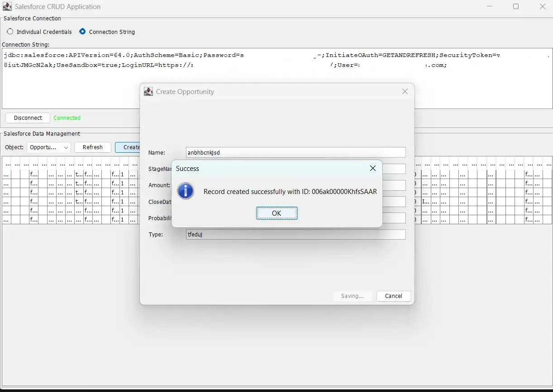Maximize the Salesforce CRUD Application window

tap(516, 7)
